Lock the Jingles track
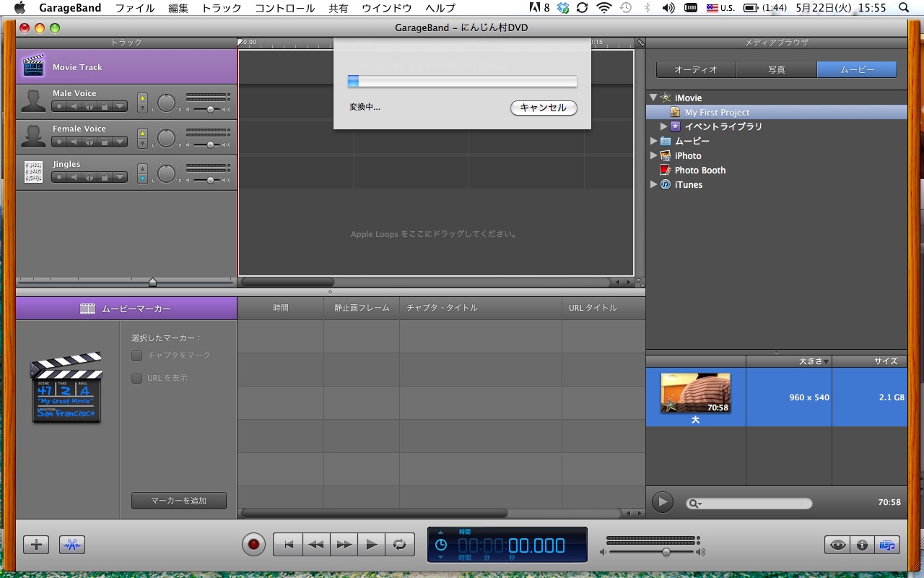Screen dimensions: 924x578 click(105, 177)
